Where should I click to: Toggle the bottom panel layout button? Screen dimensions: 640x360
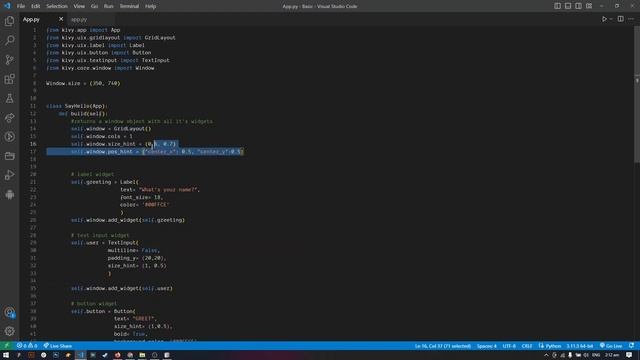pyautogui.click(x=568, y=6)
